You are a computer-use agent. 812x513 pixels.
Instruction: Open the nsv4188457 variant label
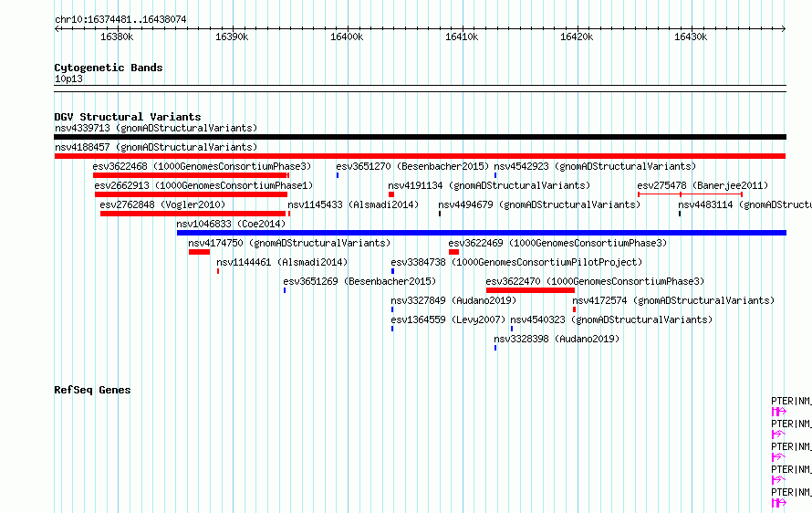click(156, 147)
